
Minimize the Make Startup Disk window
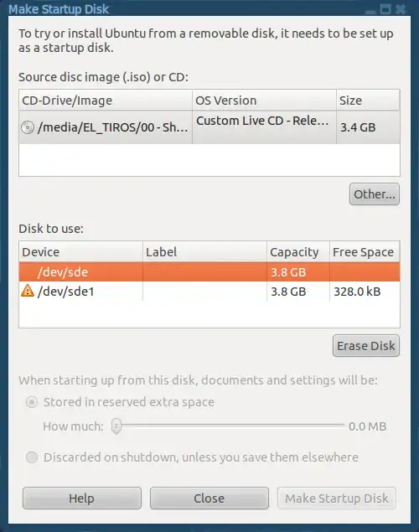[x=371, y=11]
